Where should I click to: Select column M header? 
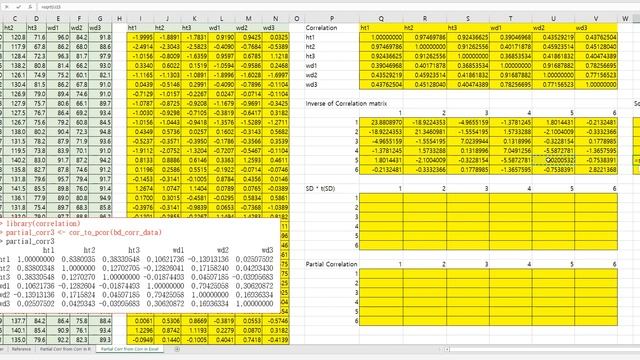pyautogui.click(x=249, y=18)
